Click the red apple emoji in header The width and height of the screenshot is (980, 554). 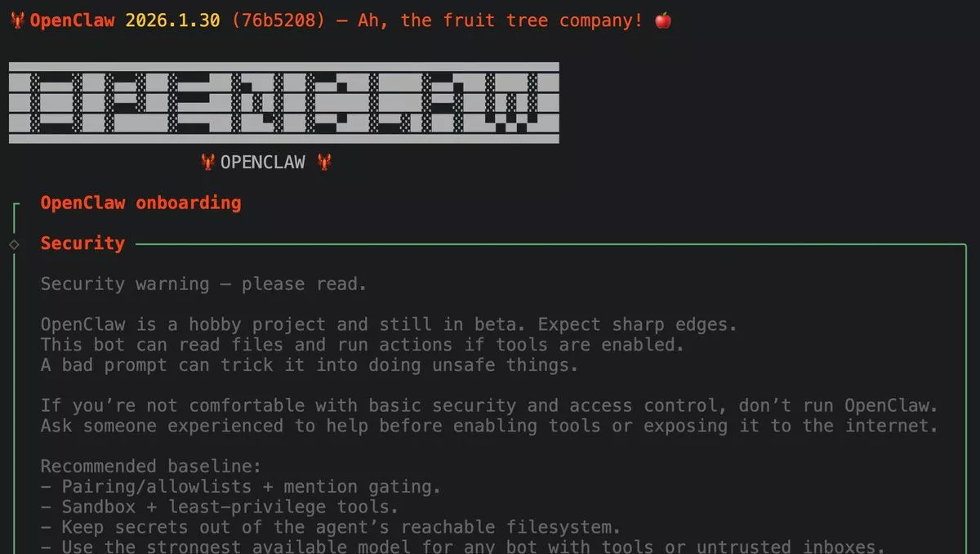[x=663, y=20]
